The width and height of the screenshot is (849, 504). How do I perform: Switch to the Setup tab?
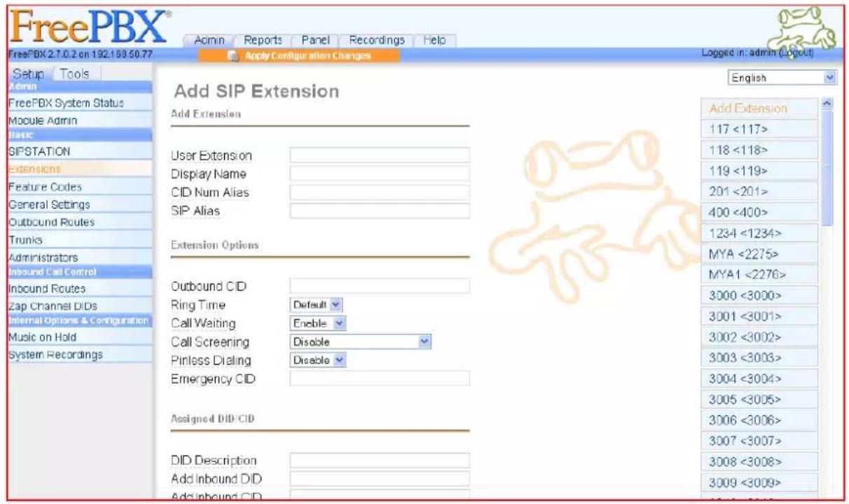tap(27, 73)
